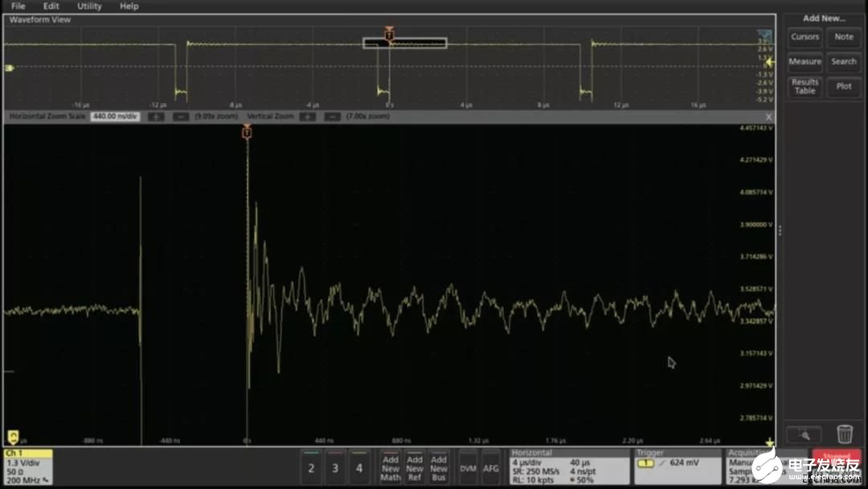Click the panel drag handle dots beside the waveform

(x=780, y=230)
